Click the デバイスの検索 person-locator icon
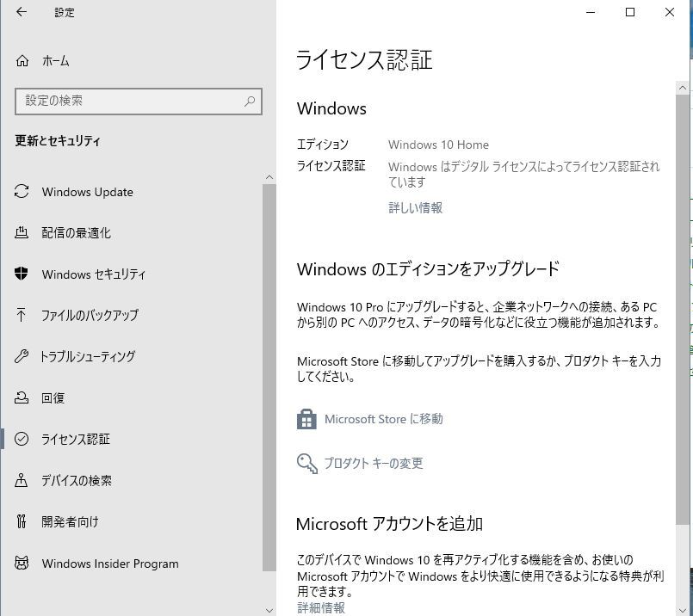The width and height of the screenshot is (693, 616). (x=22, y=480)
